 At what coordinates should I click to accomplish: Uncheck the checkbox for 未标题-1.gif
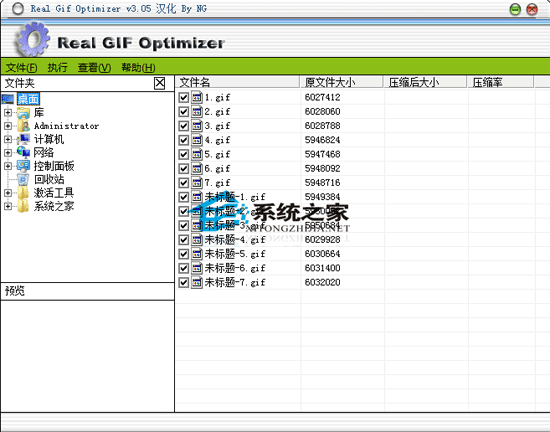(x=183, y=197)
